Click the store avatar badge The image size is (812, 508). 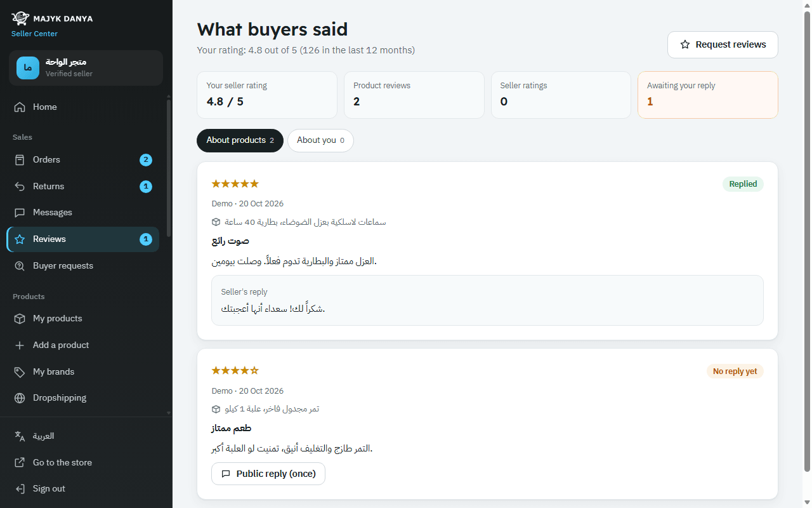[28, 68]
